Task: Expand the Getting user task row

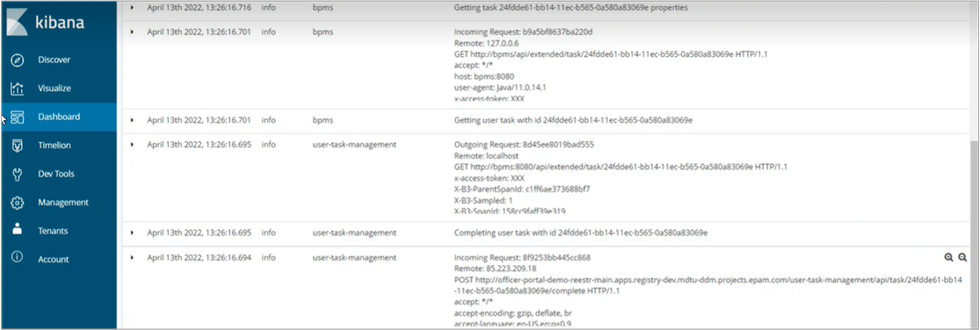Action: 132,119
